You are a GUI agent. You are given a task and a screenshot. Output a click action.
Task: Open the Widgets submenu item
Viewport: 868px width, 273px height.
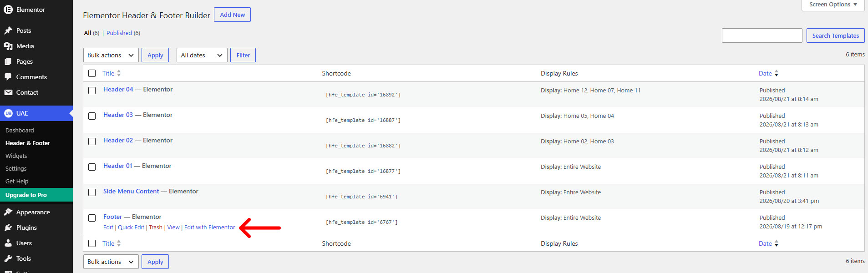(x=16, y=156)
